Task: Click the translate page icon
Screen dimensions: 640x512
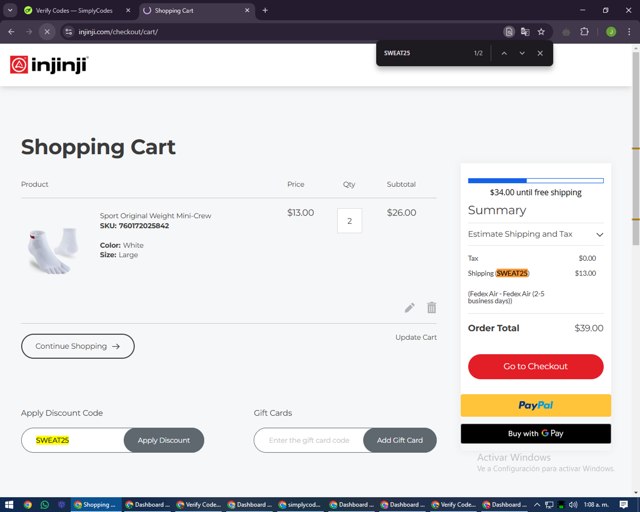Action: (525, 31)
